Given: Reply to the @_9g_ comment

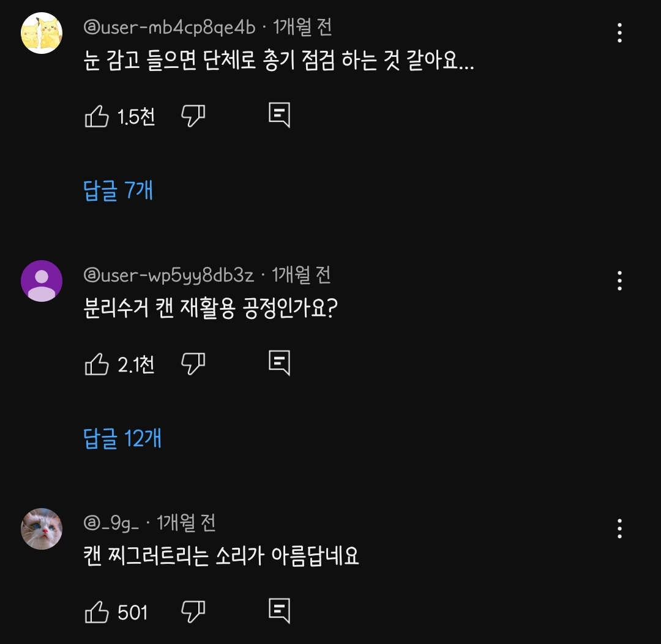Looking at the screenshot, I should [x=280, y=611].
